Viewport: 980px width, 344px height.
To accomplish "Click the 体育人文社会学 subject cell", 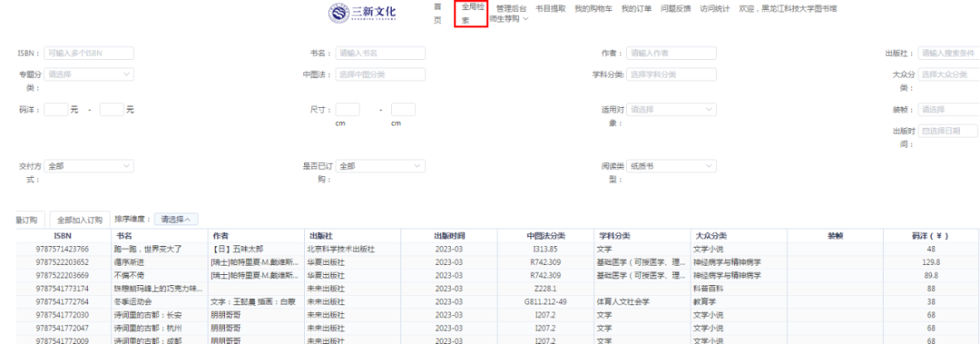I will point(623,301).
